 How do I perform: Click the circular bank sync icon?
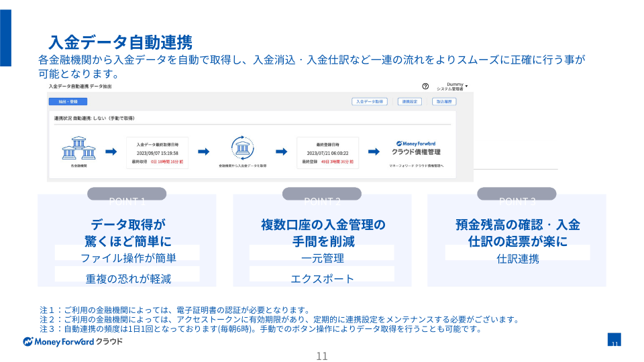(x=241, y=147)
